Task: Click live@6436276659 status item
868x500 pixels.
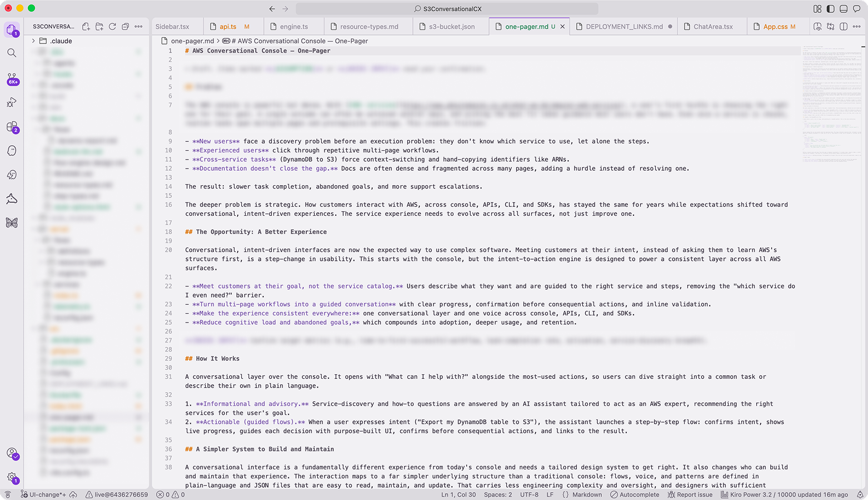Action: tap(117, 494)
